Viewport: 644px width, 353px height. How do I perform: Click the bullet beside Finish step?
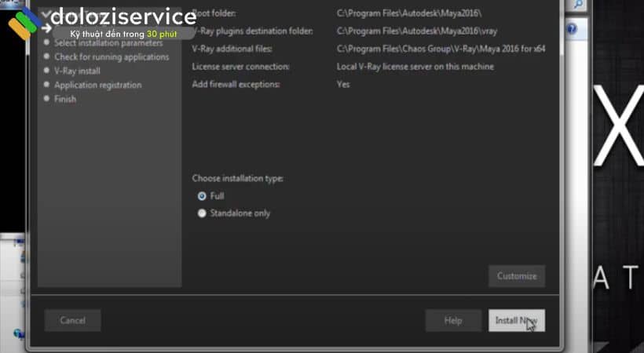[47, 99]
